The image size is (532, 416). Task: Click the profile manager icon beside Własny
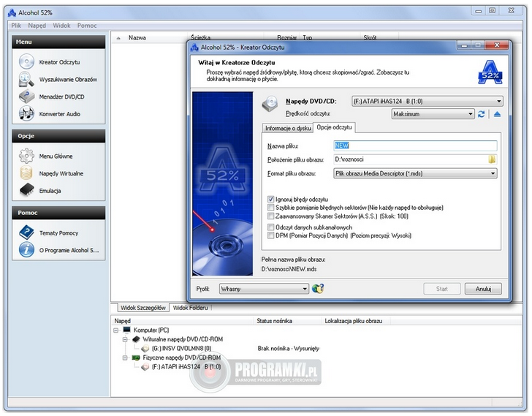pos(318,288)
